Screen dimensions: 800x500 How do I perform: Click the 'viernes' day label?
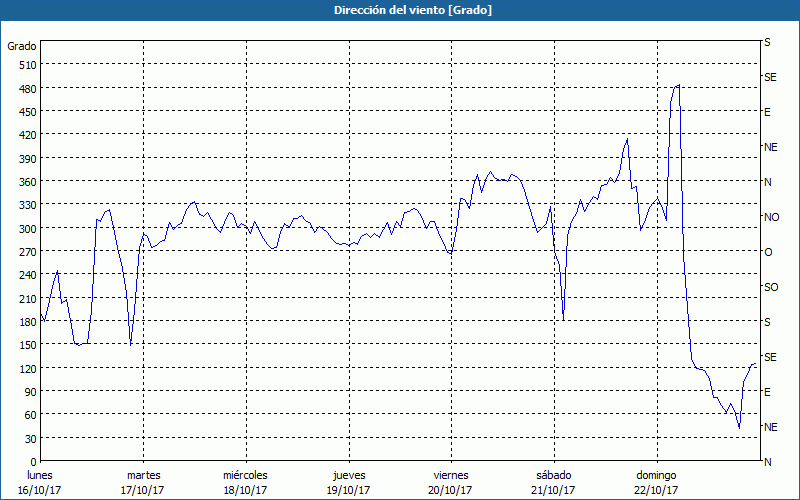pyautogui.click(x=450, y=475)
